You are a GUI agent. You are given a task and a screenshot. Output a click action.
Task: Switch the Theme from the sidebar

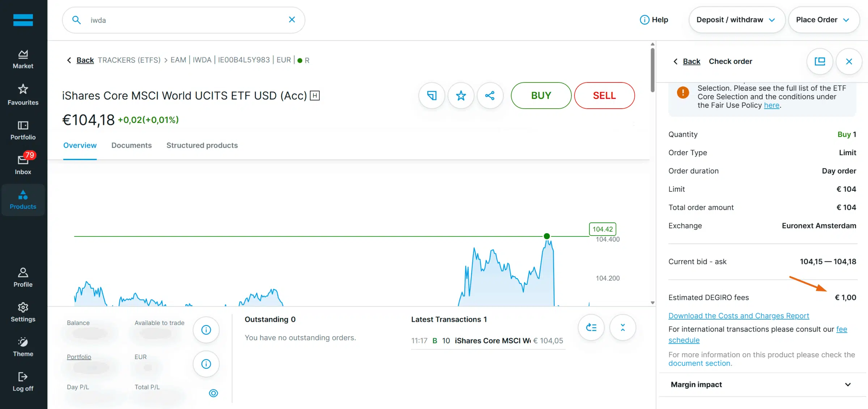click(23, 347)
